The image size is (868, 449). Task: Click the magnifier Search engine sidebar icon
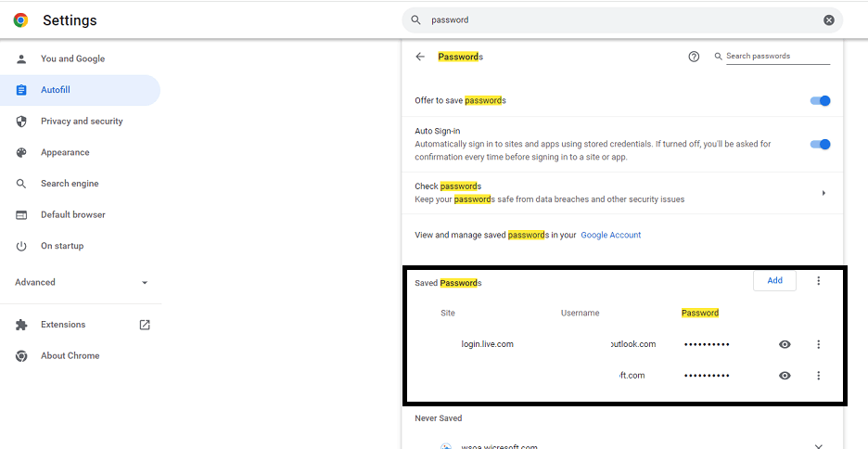click(x=21, y=184)
